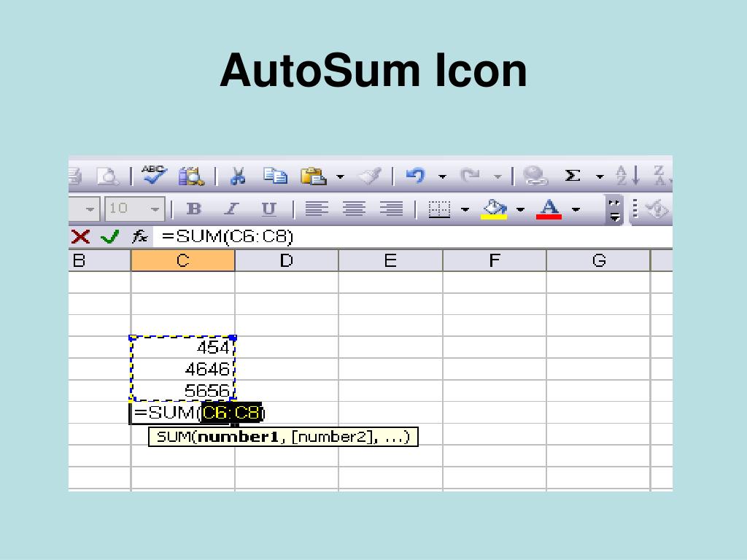The height and width of the screenshot is (560, 747).
Task: Open Insert Function fx button
Action: [140, 236]
